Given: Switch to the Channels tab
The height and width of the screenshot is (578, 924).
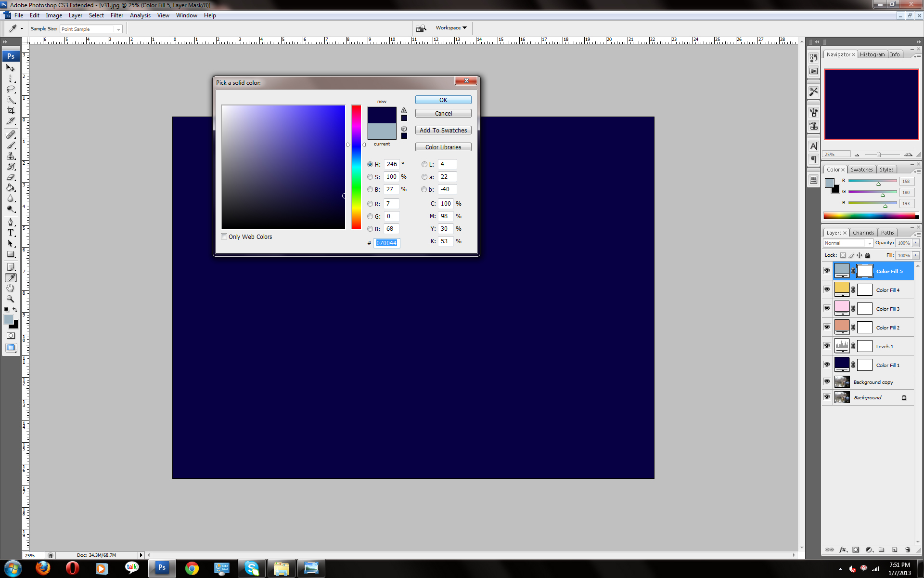Looking at the screenshot, I should [x=863, y=233].
